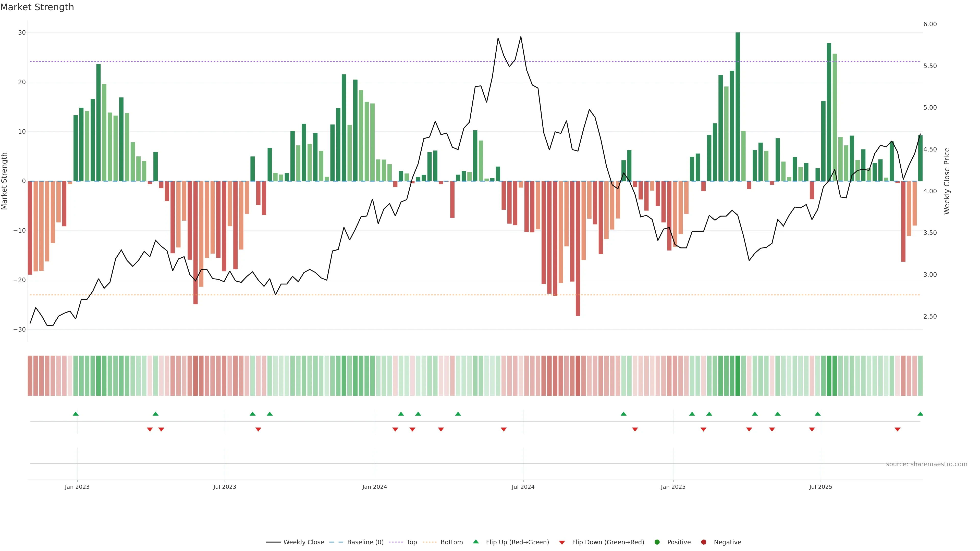
Task: Click the Bottom legend line icon
Action: click(x=430, y=542)
